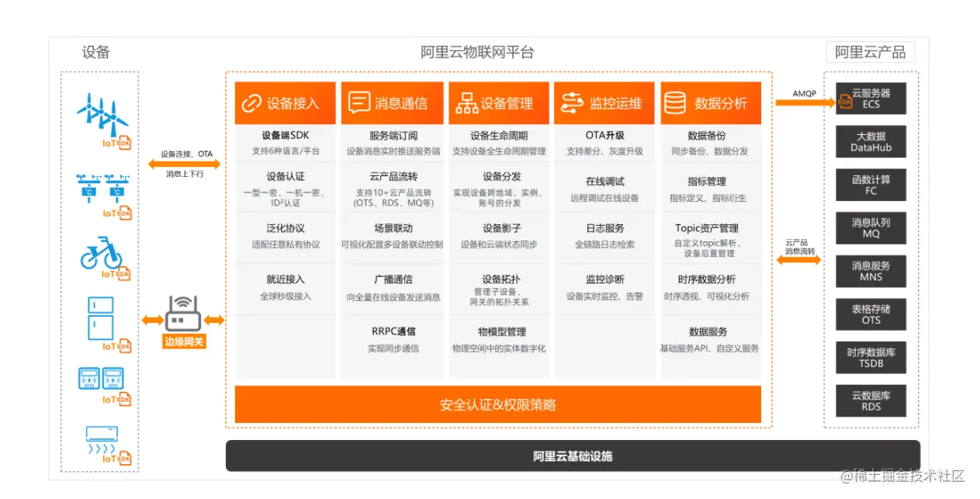The width and height of the screenshot is (980, 499).
Task: Open the 云数据库 RDS product box
Action: 871,400
